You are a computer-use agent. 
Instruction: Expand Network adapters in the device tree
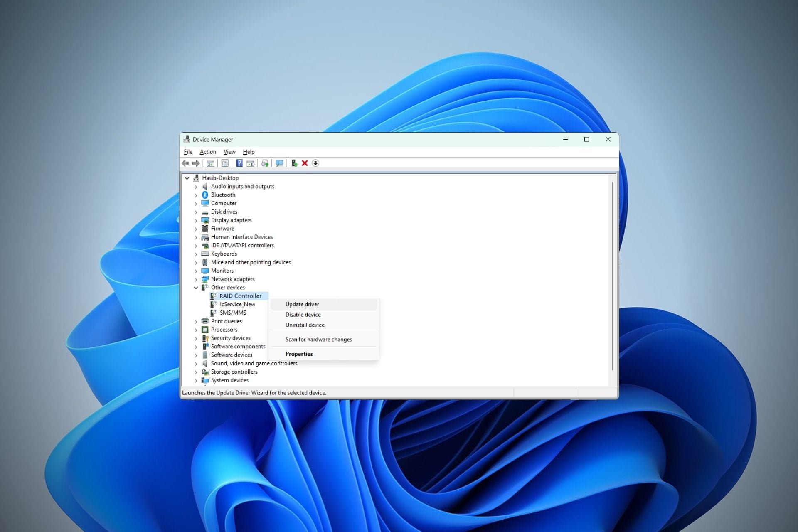pyautogui.click(x=196, y=279)
